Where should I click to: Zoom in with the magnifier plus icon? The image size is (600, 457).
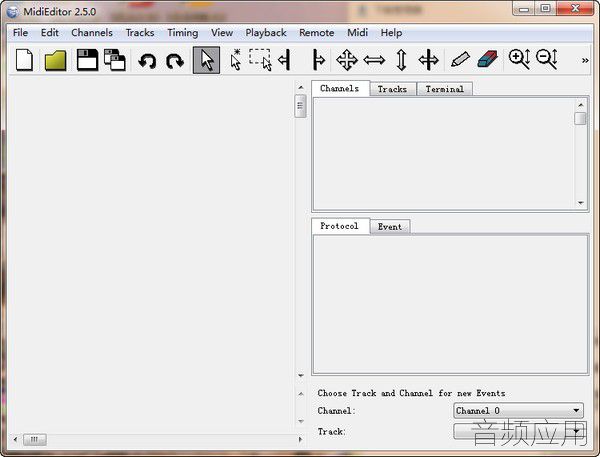[519, 59]
